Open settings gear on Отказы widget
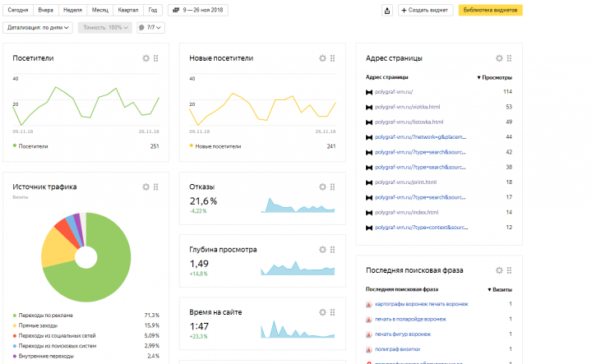 322,187
